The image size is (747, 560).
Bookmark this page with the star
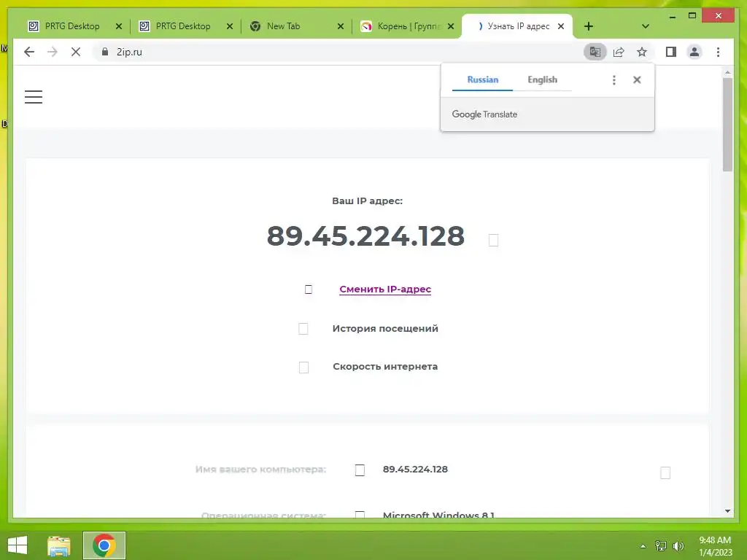pyautogui.click(x=642, y=52)
